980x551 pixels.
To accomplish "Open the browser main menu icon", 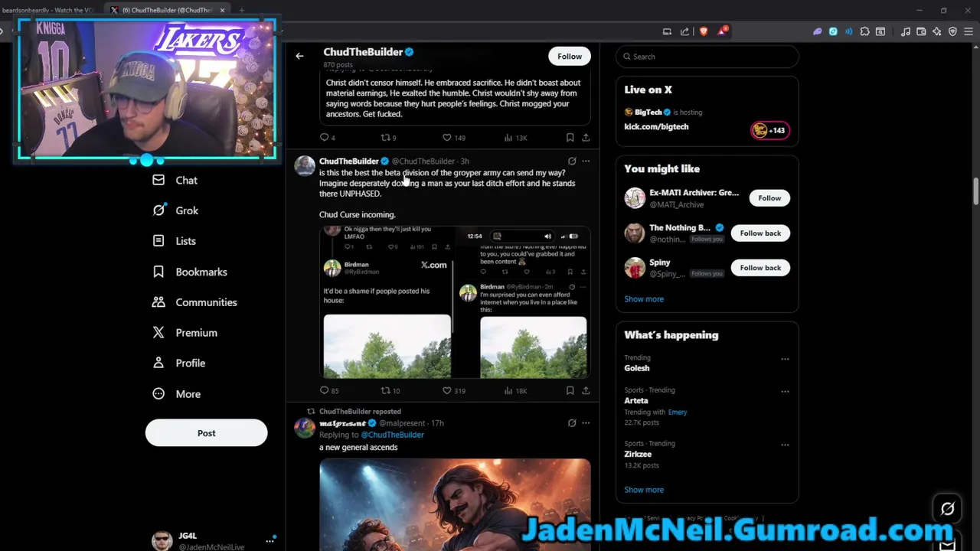I will coord(969,31).
